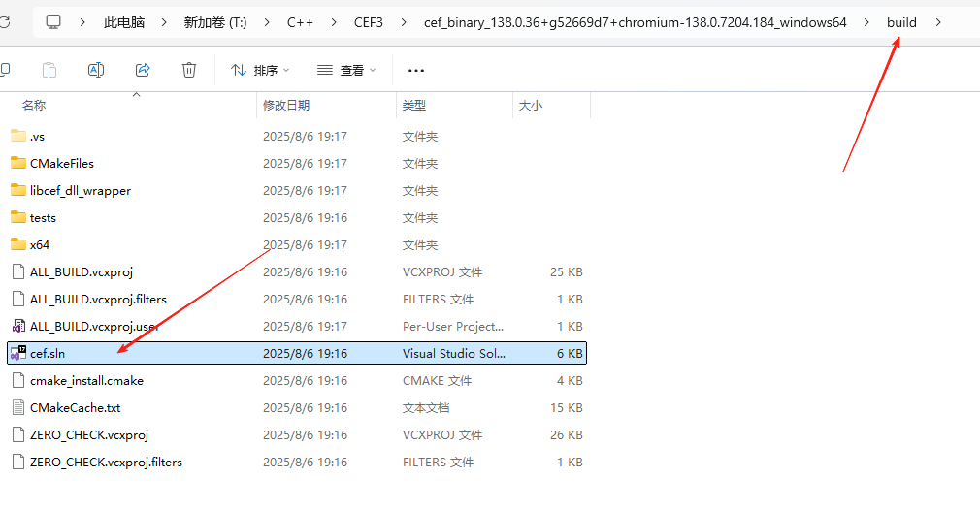This screenshot has height=511, width=980.
Task: Open the three-dot more options menu
Action: pyautogui.click(x=416, y=71)
